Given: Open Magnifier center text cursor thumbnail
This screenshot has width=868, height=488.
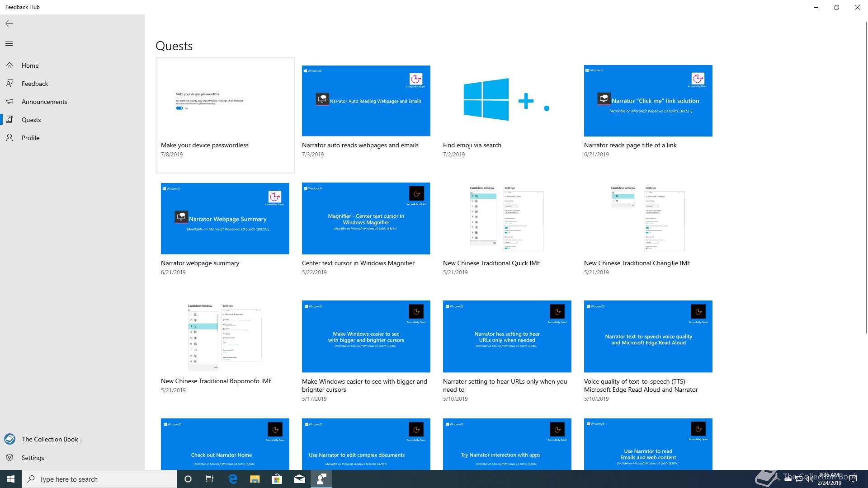Looking at the screenshot, I should [366, 219].
